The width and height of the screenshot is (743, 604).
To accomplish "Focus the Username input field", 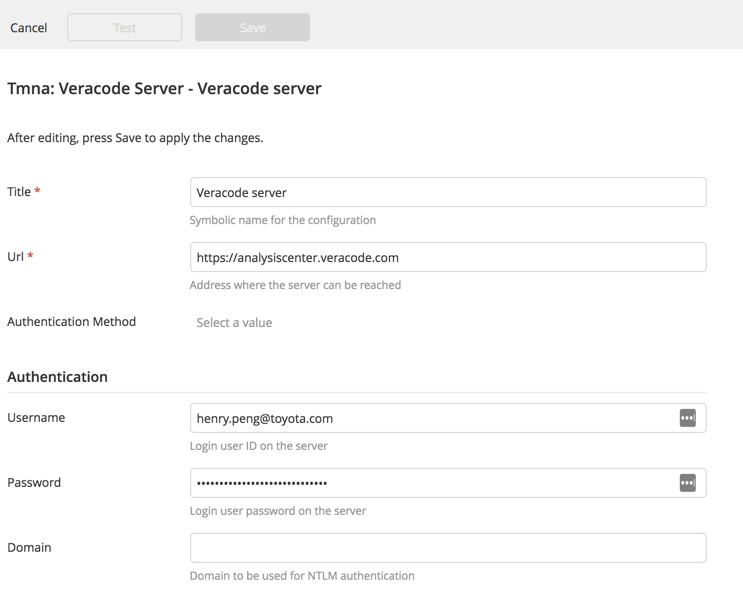I will point(448,418).
